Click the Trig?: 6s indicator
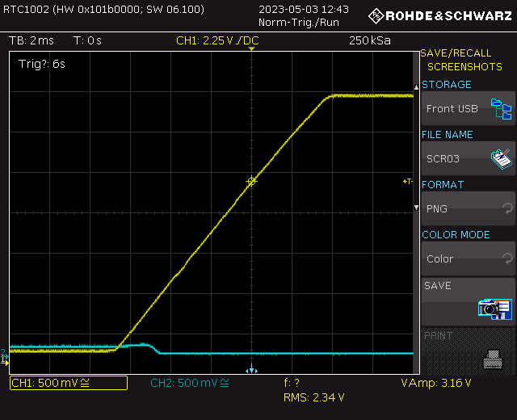Image resolution: width=517 pixels, height=420 pixels. (42, 64)
